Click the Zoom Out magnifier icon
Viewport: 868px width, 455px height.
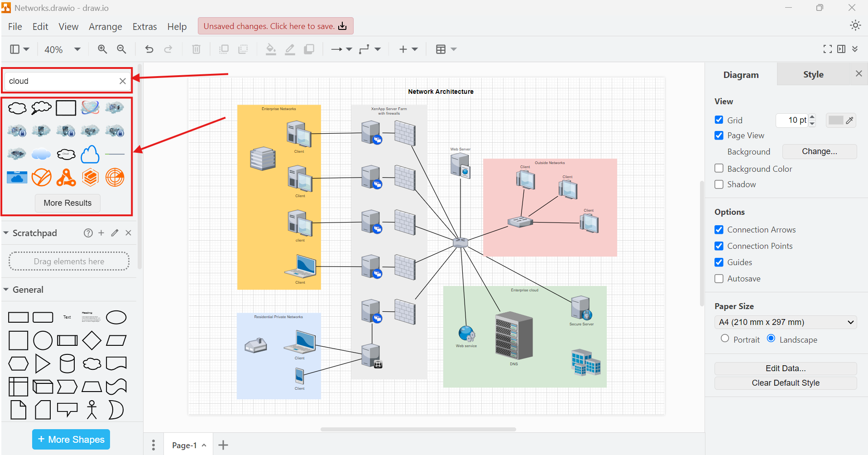(121, 49)
